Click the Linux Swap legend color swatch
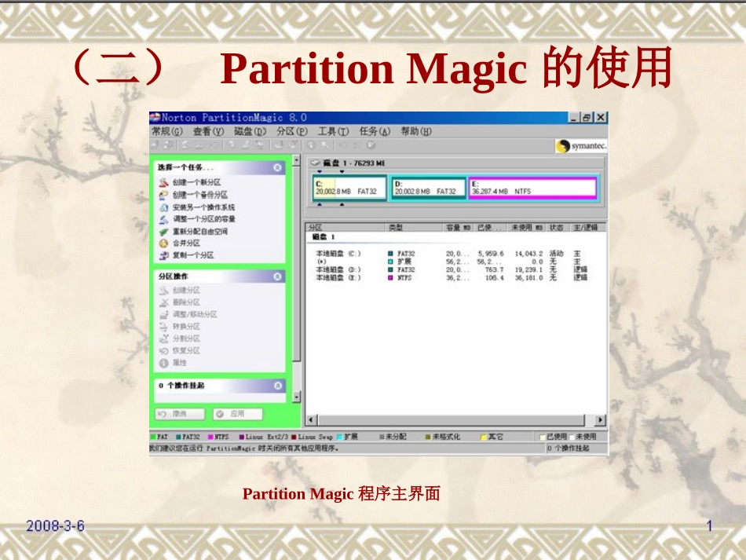The height and width of the screenshot is (560, 746). click(x=294, y=437)
